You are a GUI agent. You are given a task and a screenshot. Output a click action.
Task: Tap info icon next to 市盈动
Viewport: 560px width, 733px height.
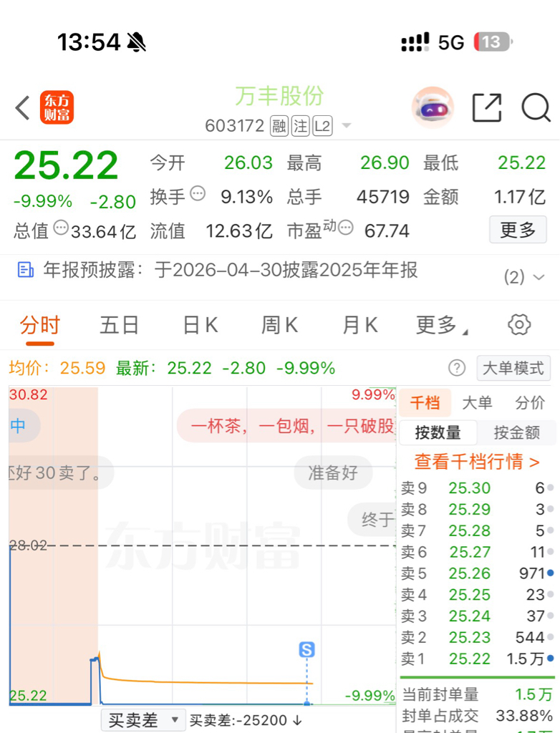pyautogui.click(x=345, y=228)
